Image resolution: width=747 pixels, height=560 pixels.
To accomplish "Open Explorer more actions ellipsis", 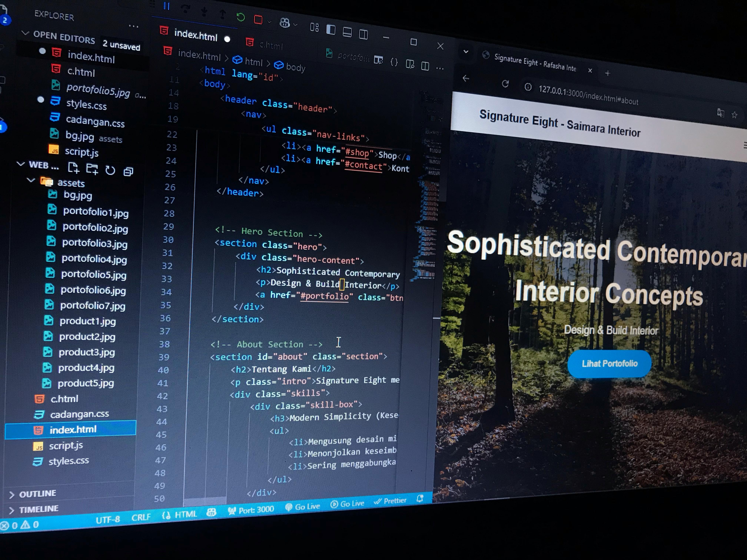I will [x=134, y=26].
